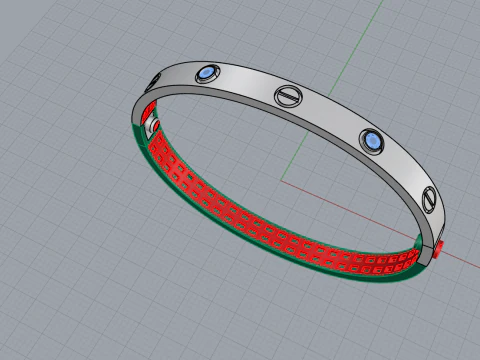Select the red clasp pin at the bracelet's right end
The image size is (480, 360).
tap(439, 249)
